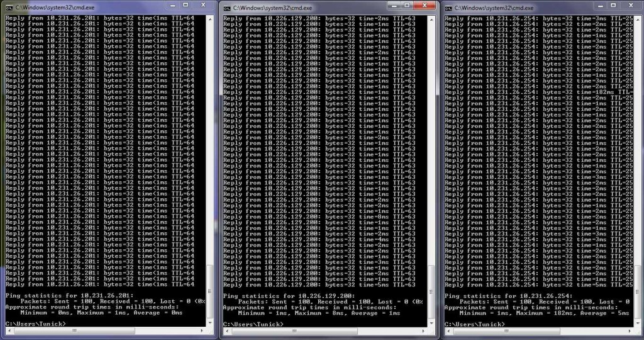Close the cmd window pinging 10.231.26.201

coord(203,5)
